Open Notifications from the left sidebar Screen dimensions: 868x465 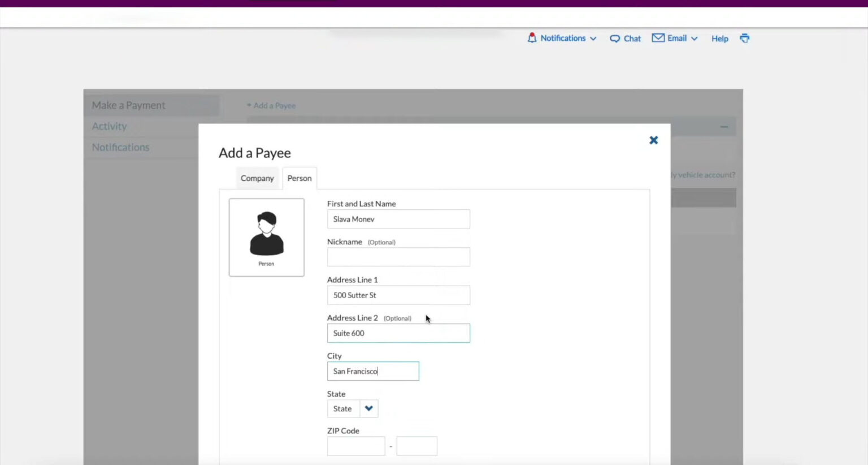click(120, 147)
